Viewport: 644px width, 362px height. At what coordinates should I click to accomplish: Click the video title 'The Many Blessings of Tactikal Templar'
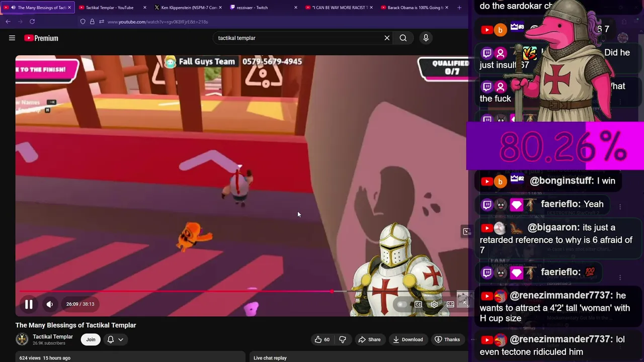pyautogui.click(x=76, y=325)
